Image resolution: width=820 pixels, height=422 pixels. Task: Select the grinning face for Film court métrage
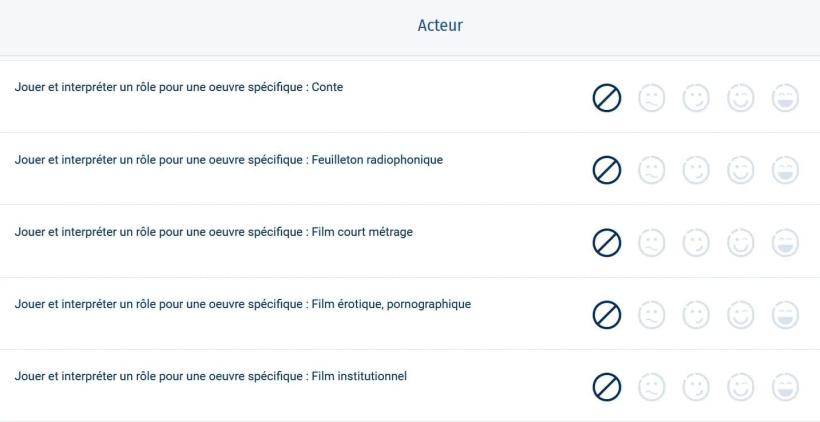[x=786, y=243]
